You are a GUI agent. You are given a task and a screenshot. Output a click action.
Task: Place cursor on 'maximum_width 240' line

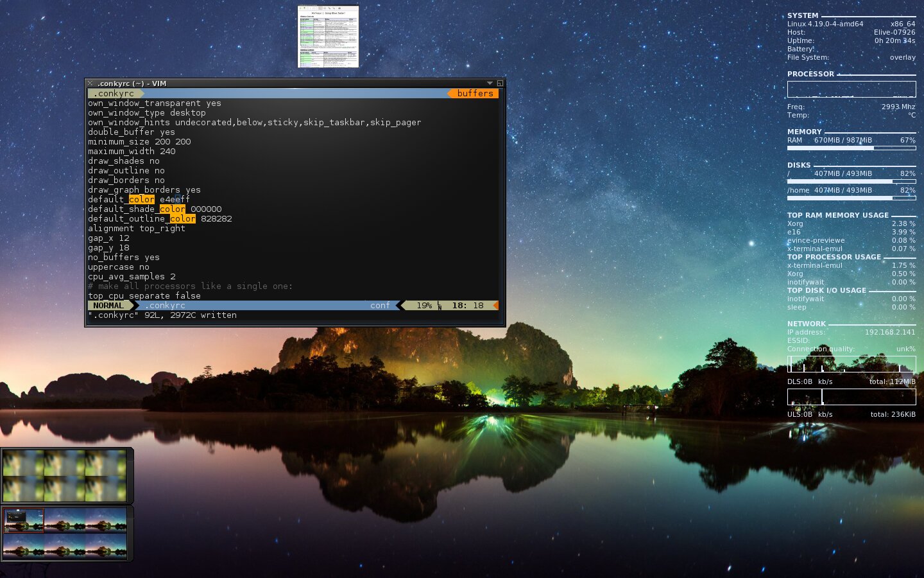[132, 152]
